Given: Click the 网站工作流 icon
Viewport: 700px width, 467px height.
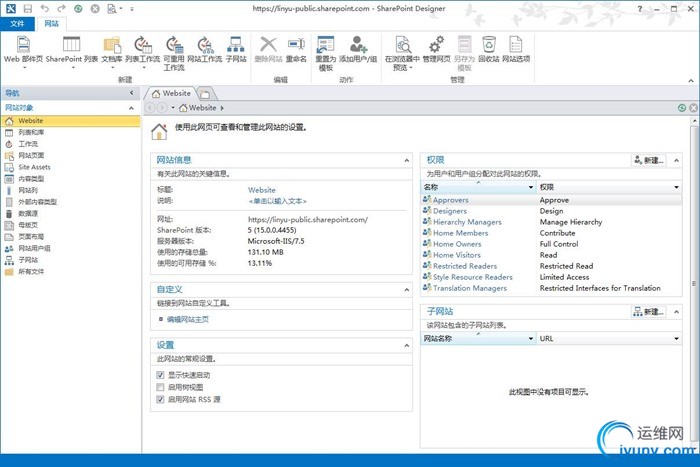Looking at the screenshot, I should (x=204, y=45).
